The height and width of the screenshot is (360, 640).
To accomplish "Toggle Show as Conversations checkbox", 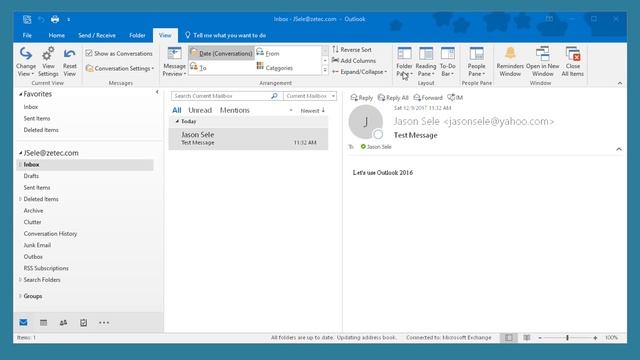I will (x=89, y=53).
